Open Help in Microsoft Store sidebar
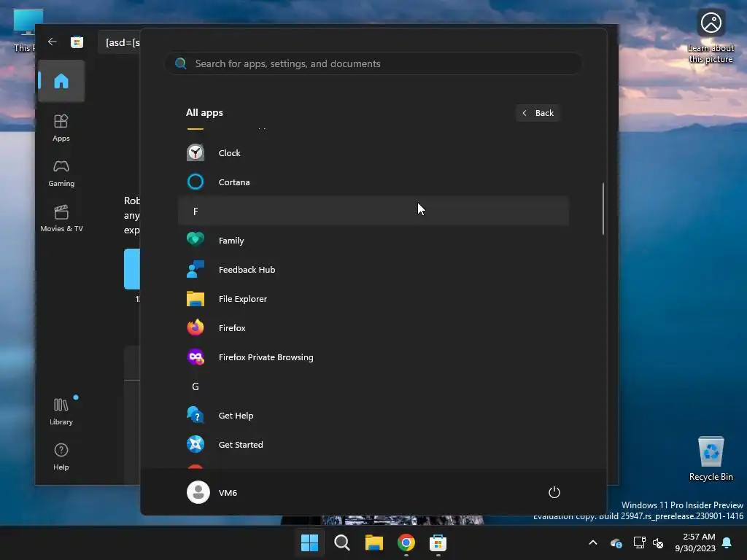Screen dimensions: 747x560 (x=61, y=457)
